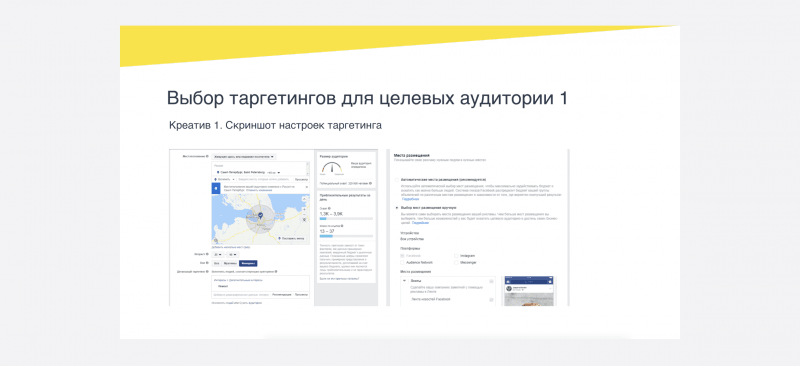Toggle the Facebook platform checkbox

[x=402, y=256]
